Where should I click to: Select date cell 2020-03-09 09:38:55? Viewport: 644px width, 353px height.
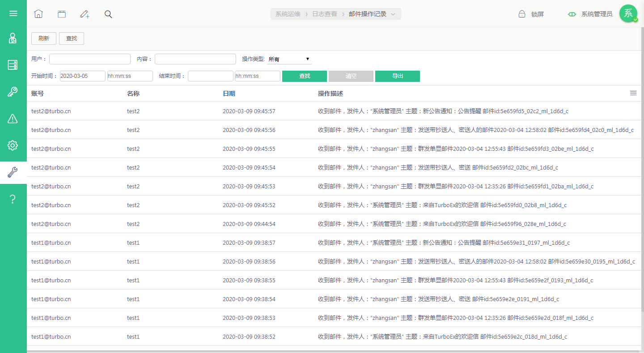tap(249, 281)
